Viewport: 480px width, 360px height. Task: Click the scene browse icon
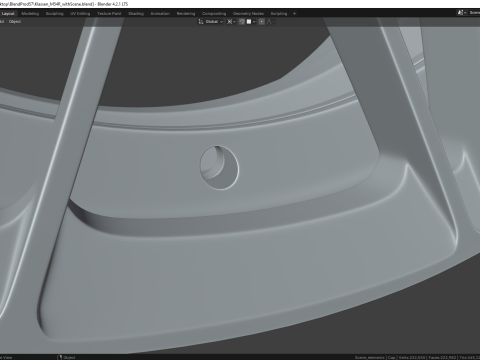(461, 13)
